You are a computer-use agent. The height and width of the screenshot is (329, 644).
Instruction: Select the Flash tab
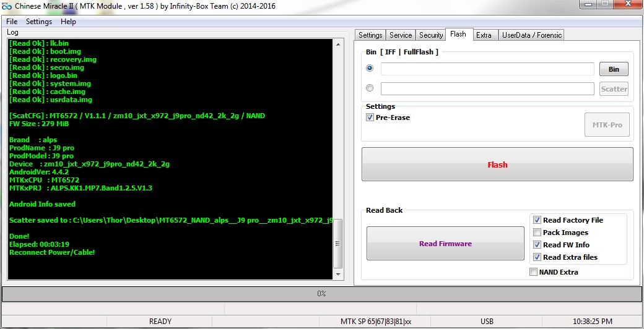(458, 34)
